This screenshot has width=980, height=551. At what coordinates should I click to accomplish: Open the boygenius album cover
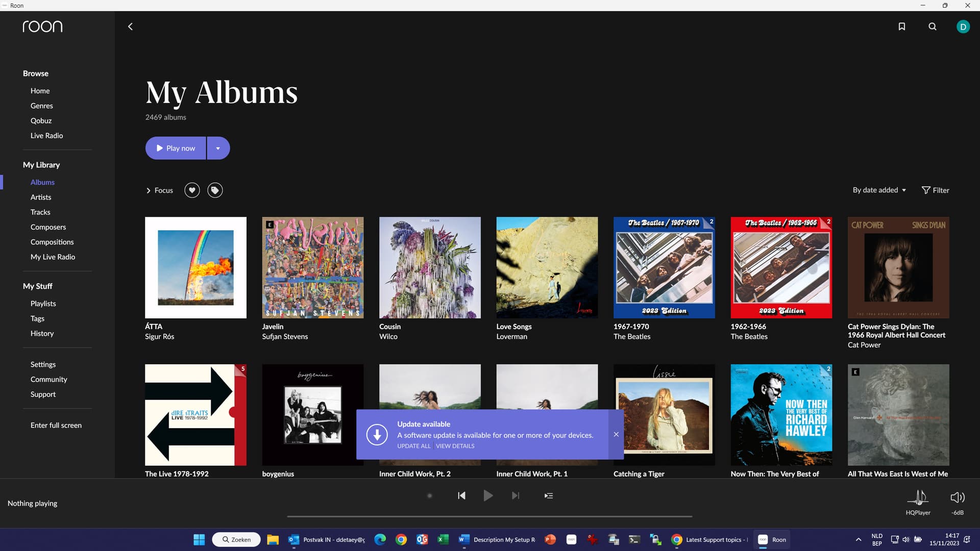tap(313, 415)
